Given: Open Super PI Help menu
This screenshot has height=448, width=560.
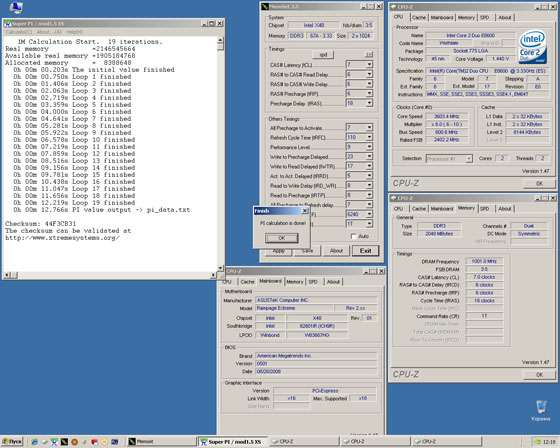Looking at the screenshot, I should point(74,32).
